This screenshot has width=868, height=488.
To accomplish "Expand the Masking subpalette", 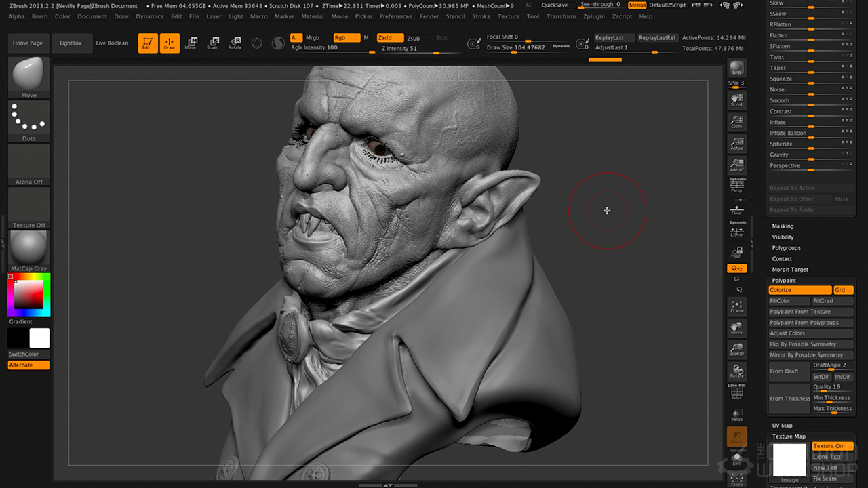I will (783, 226).
